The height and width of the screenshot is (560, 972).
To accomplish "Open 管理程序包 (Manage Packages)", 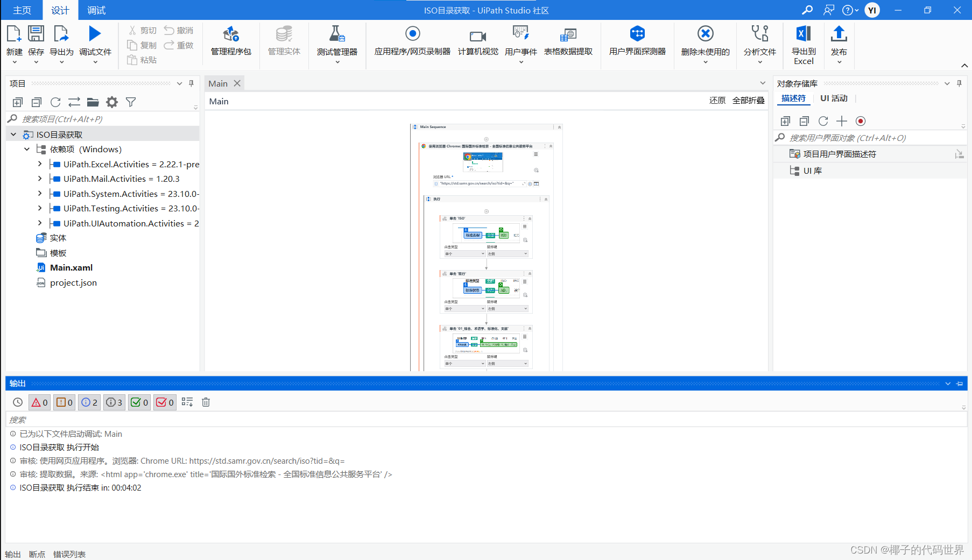I will click(x=231, y=41).
